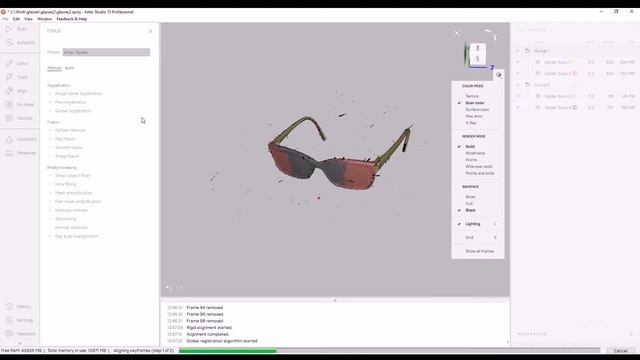The height and width of the screenshot is (360, 640).
Task: Click the Spider Scan 2 scan icon
Action: click(538, 73)
